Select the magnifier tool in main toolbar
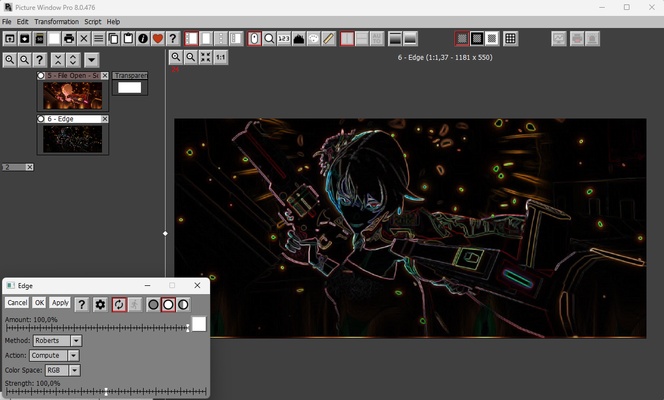 pos(269,39)
